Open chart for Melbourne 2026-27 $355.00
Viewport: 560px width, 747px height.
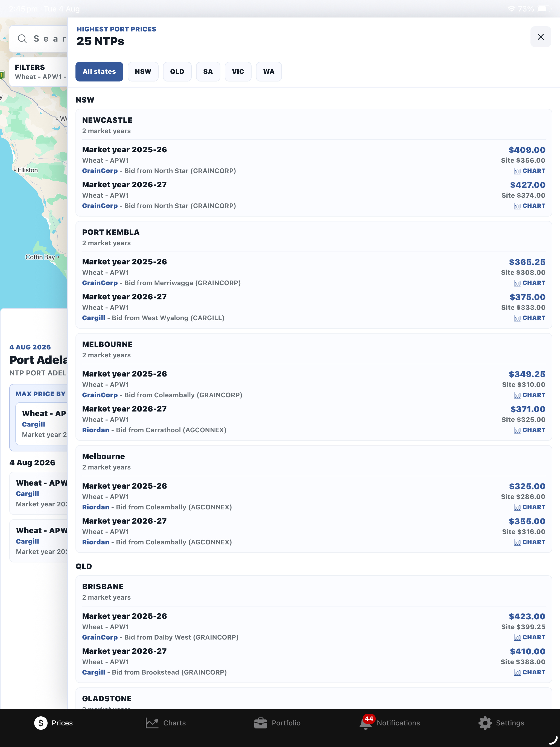point(529,542)
